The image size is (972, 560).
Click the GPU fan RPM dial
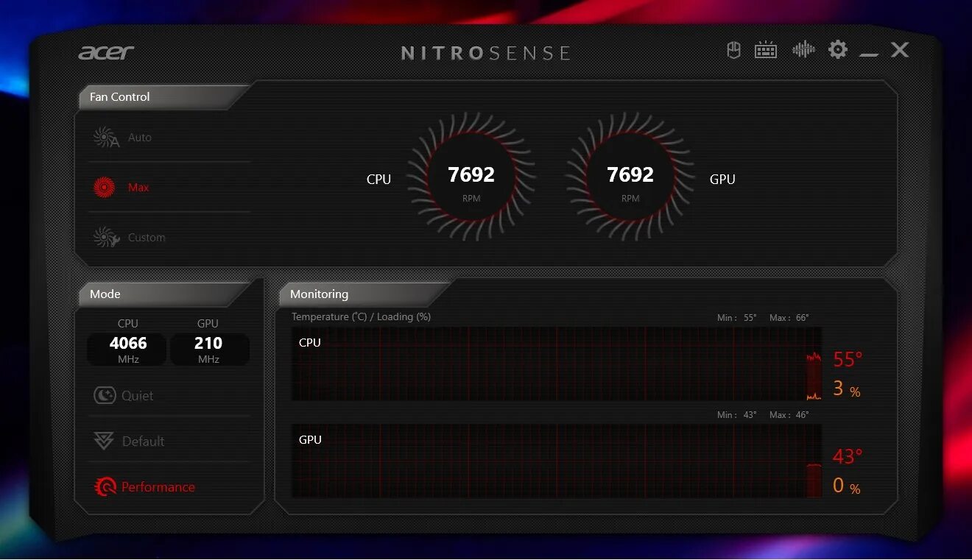[x=630, y=177]
